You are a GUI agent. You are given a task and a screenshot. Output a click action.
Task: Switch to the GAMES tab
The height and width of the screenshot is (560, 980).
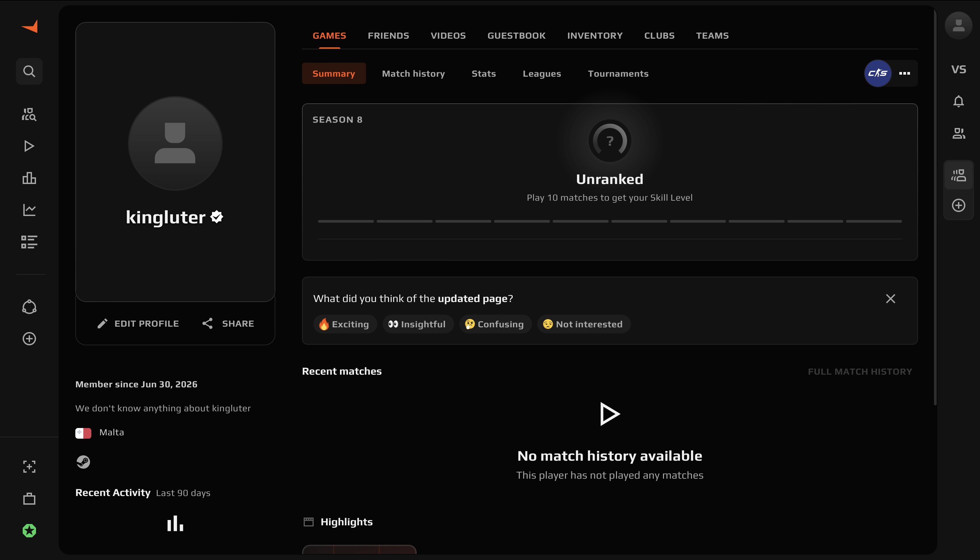[x=329, y=36]
